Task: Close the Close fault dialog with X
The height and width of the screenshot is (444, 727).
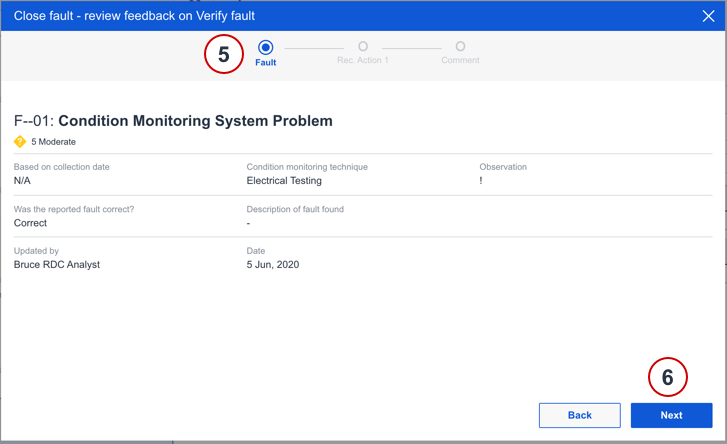Action: (708, 16)
